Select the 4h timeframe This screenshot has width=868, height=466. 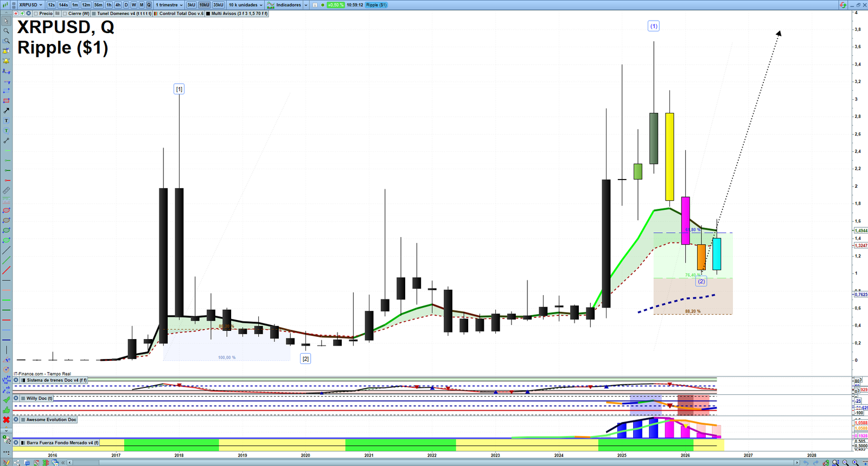118,5
